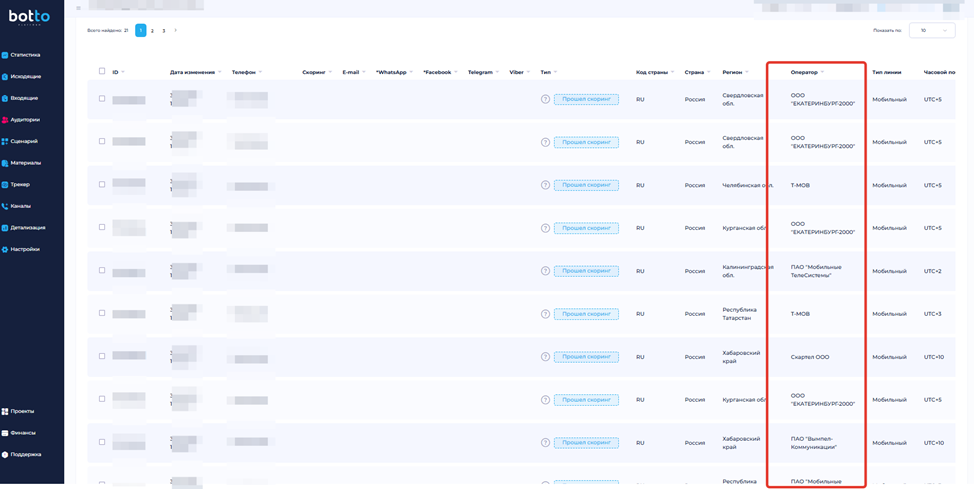Go to page 2 of results
Screen dimensions: 974x489
pyautogui.click(x=152, y=31)
